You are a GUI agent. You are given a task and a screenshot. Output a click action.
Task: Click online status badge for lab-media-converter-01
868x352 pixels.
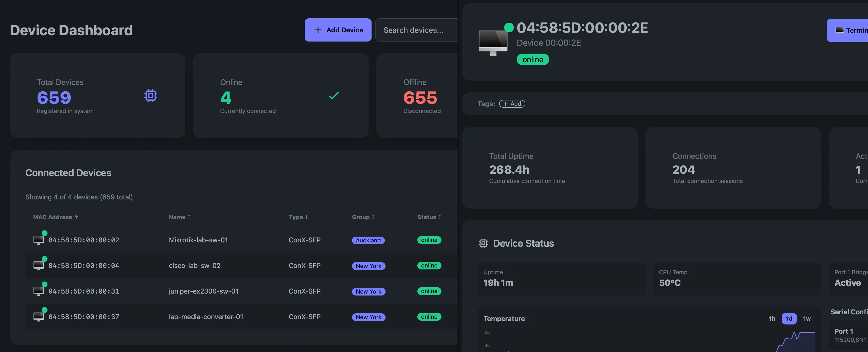coord(429,317)
